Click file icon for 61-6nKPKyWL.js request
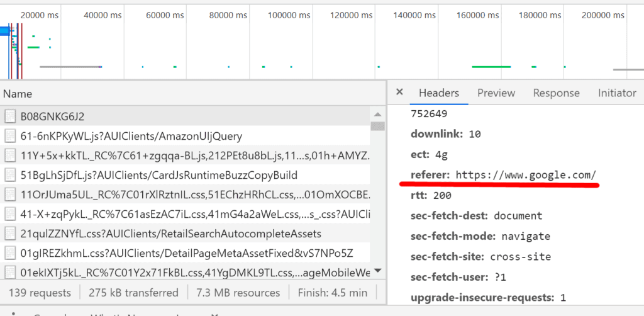This screenshot has width=644, height=316. (x=10, y=136)
